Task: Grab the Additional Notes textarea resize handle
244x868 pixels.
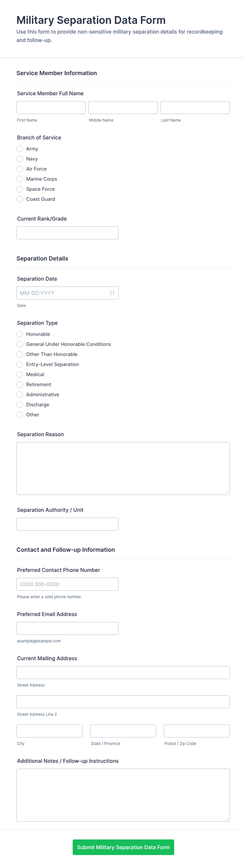Action: tap(227, 819)
